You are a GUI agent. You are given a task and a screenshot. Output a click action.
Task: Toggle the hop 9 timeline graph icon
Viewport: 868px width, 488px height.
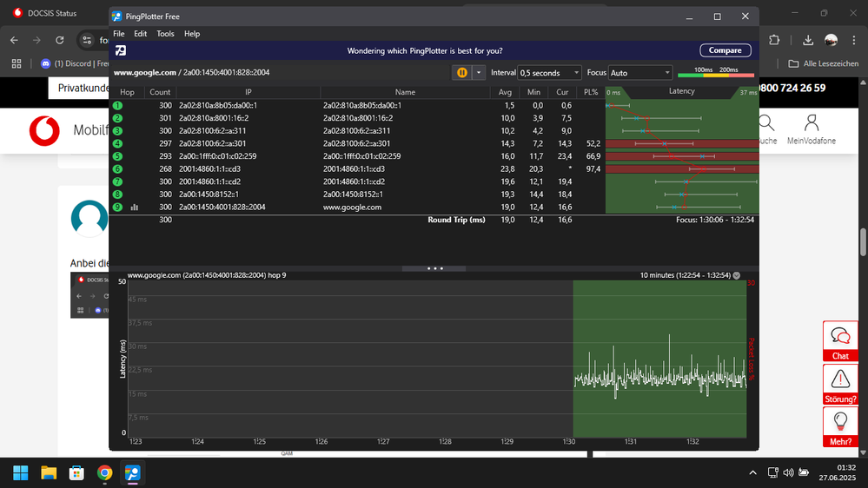pyautogui.click(x=134, y=207)
